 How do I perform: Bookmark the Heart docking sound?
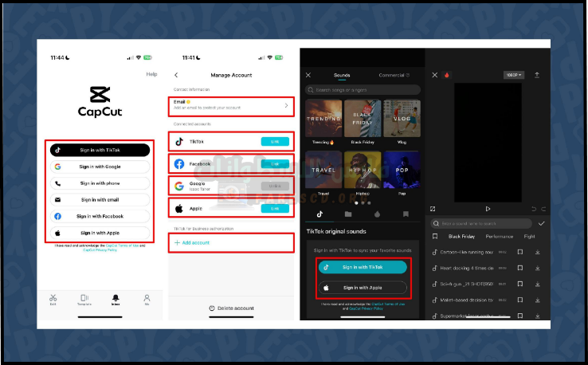[519, 268]
